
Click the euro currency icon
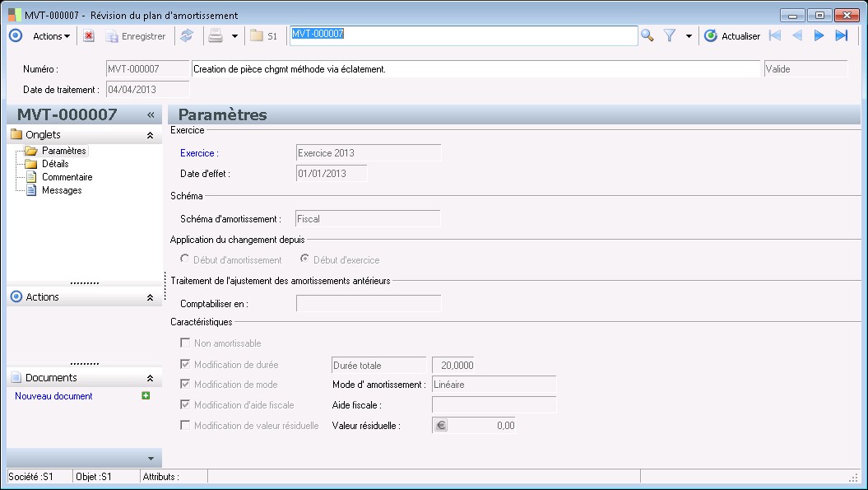[441, 426]
